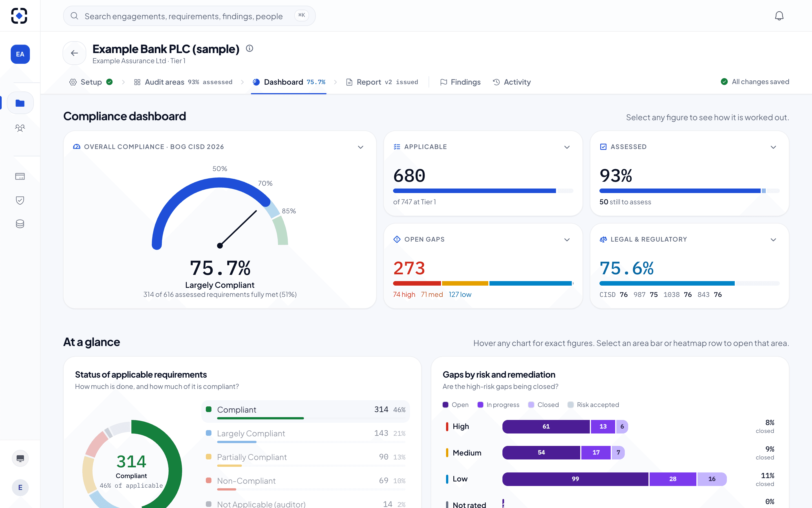Click the Applicable checklist icon
The image size is (812, 508).
coord(397,147)
